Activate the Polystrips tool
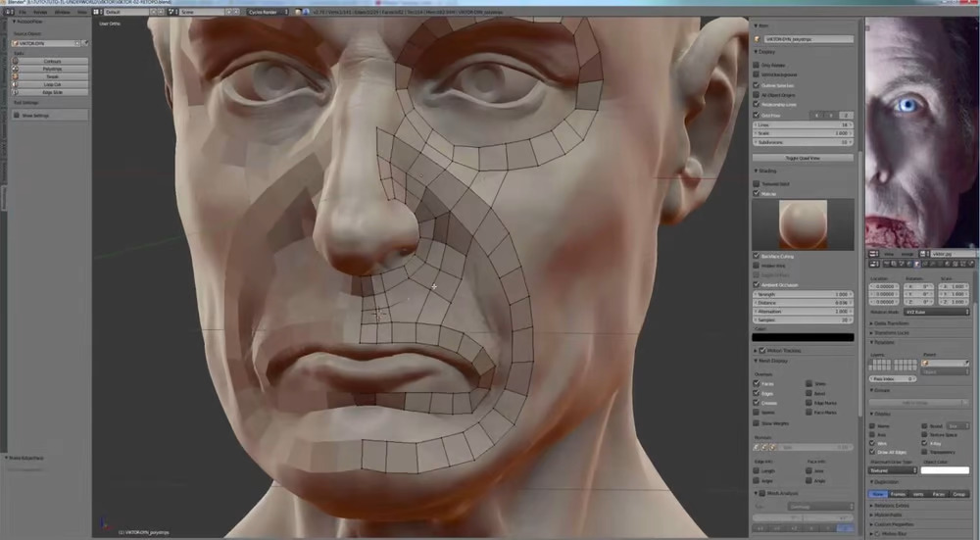Screen dimensions: 980x540 (52, 69)
